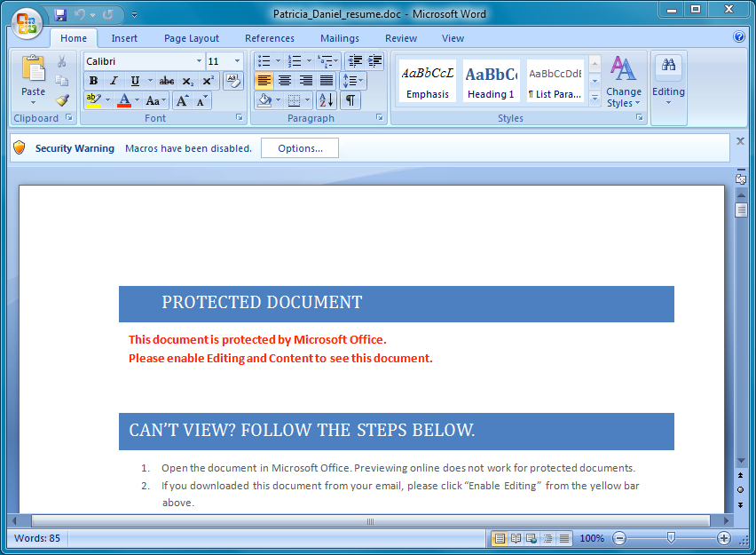Open the font size dropdown
Image resolution: width=756 pixels, height=555 pixels.
click(x=237, y=61)
